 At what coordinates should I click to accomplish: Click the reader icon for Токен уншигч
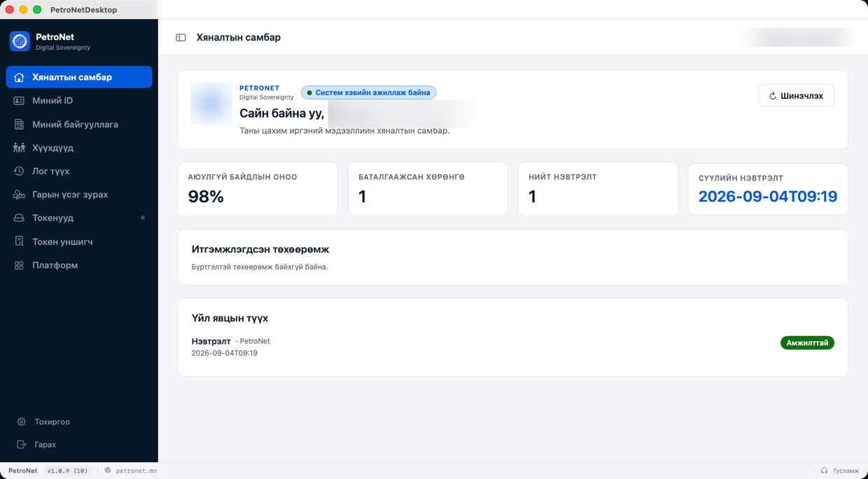pyautogui.click(x=20, y=242)
